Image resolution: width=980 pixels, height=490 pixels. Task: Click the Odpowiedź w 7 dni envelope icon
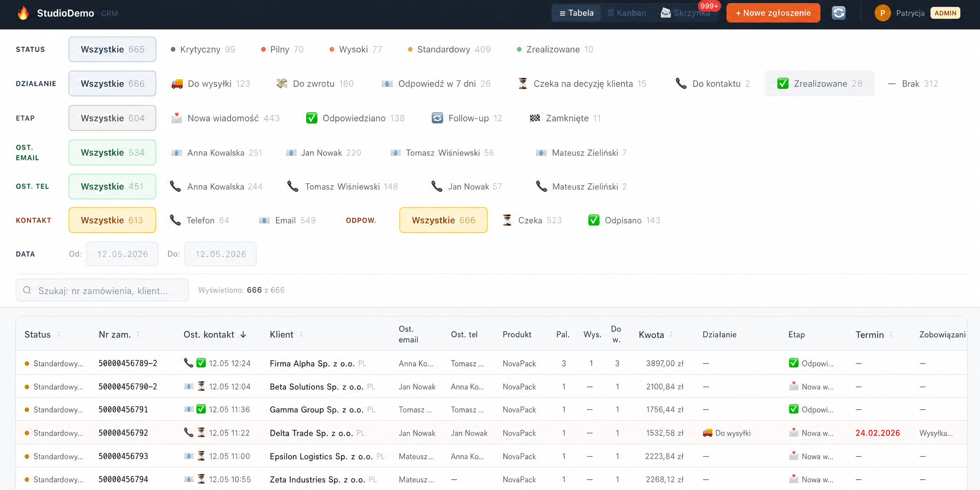coord(387,84)
